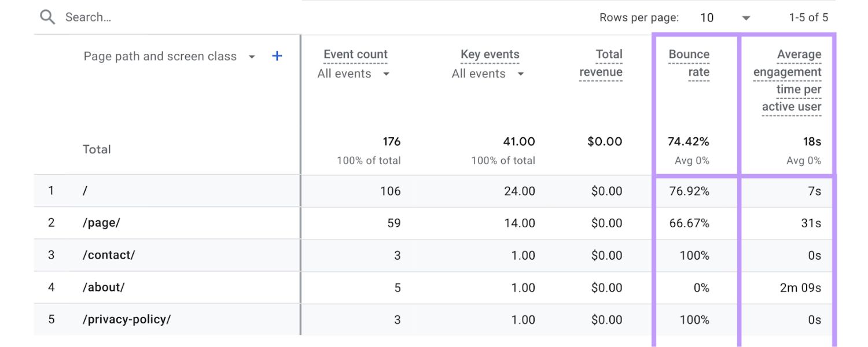Viewport: 868px width, 347px height.
Task: Open the Rows per page dropdown arrow
Action: pyautogui.click(x=746, y=18)
